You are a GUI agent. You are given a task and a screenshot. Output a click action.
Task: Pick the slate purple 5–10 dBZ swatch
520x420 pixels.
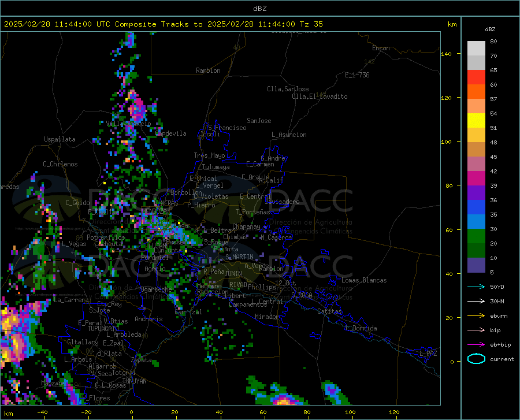[x=476, y=265]
